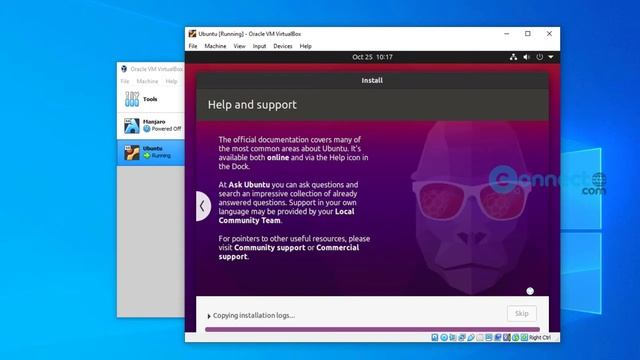The image size is (640, 360).
Task: Expand the Ubuntu system menu arrow
Action: [551, 57]
